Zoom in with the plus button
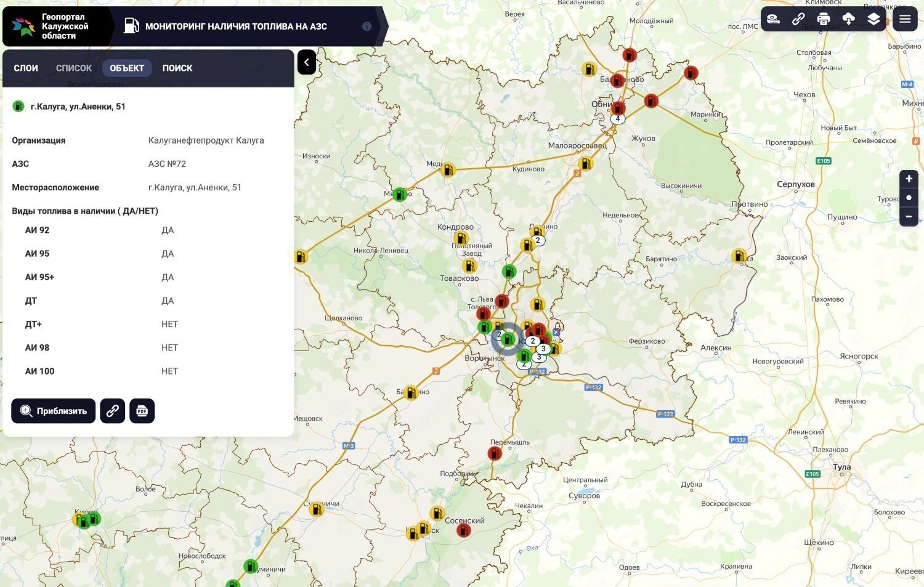The width and height of the screenshot is (924, 587). [909, 179]
